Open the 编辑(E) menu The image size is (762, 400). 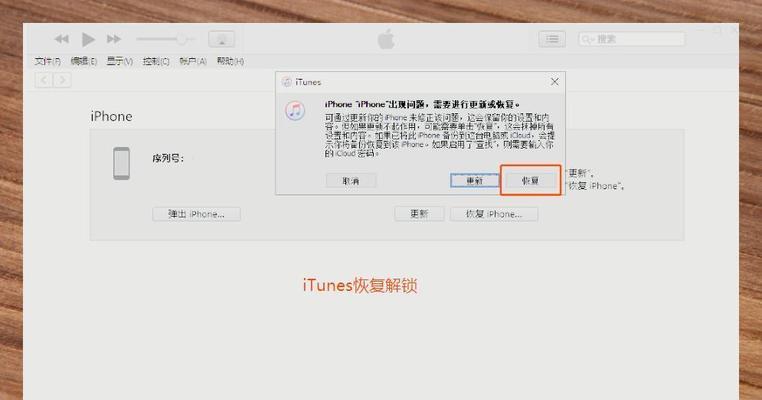coord(84,61)
